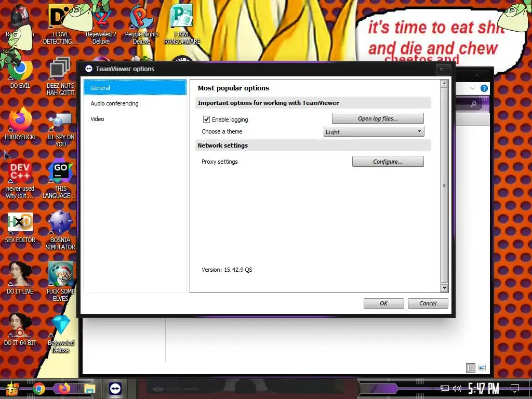Expand the chevron beside the help icon
The image size is (532, 399).
[x=473, y=88]
